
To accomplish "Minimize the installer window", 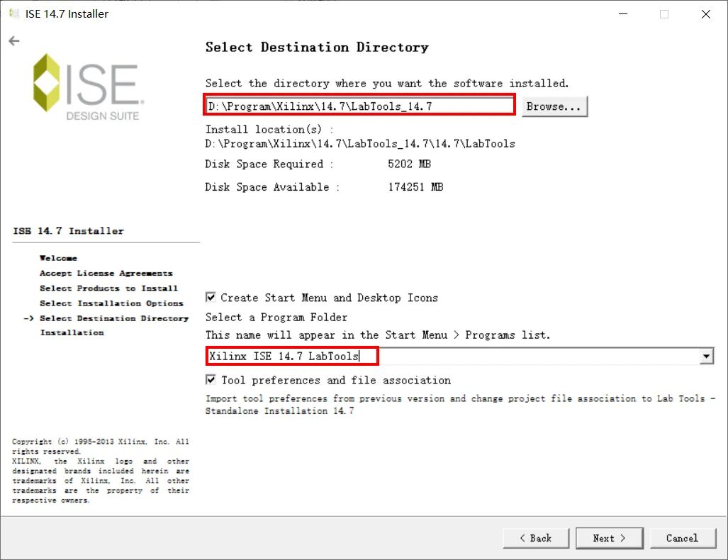I will (x=623, y=14).
